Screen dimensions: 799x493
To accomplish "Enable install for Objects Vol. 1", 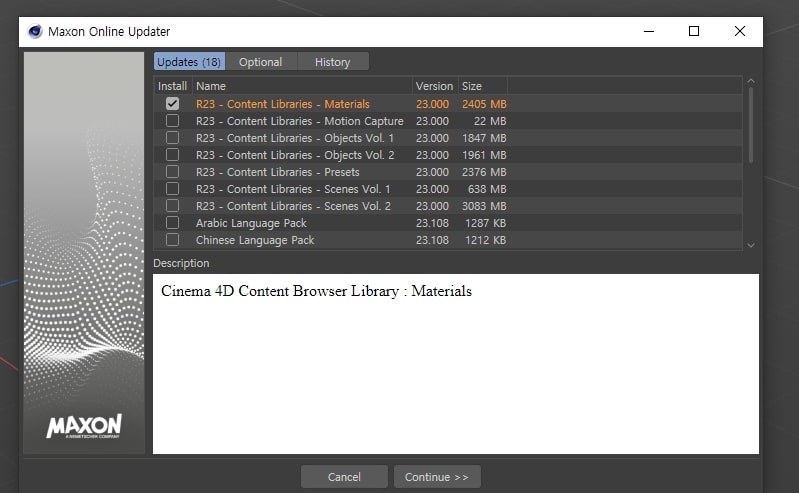I will pyautogui.click(x=172, y=138).
